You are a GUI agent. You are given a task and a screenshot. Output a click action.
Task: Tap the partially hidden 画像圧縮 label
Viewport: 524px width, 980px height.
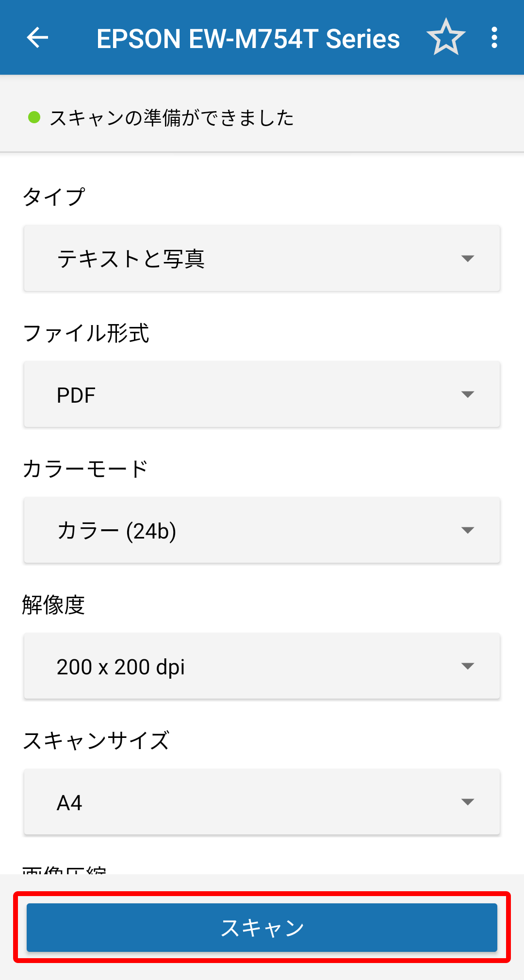point(65,870)
